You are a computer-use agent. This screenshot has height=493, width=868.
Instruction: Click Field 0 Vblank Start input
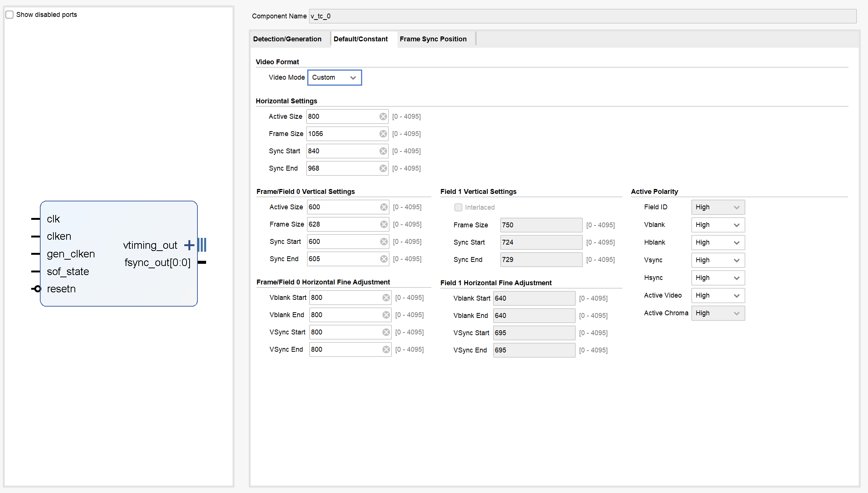pyautogui.click(x=350, y=298)
